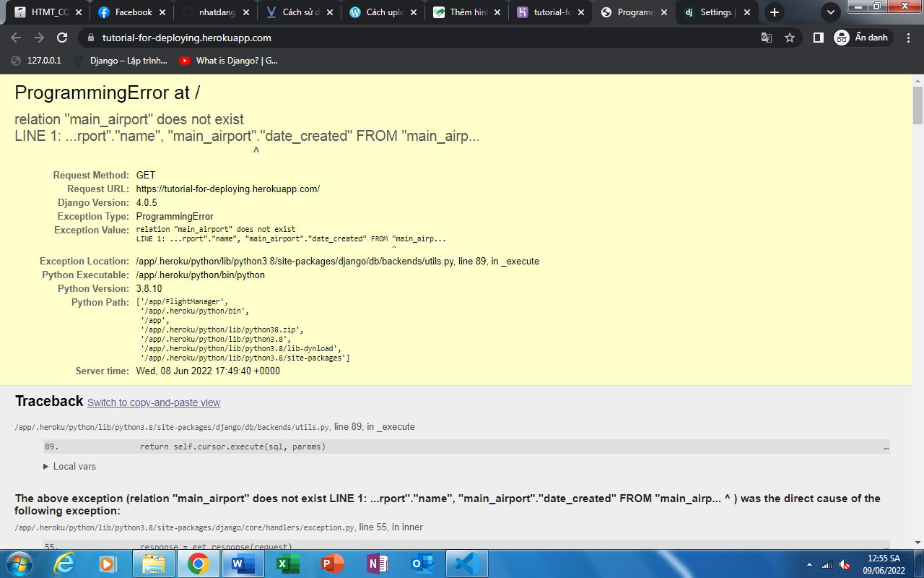Screen dimensions: 924x578
Task: Click the address bar URL
Action: pos(187,38)
